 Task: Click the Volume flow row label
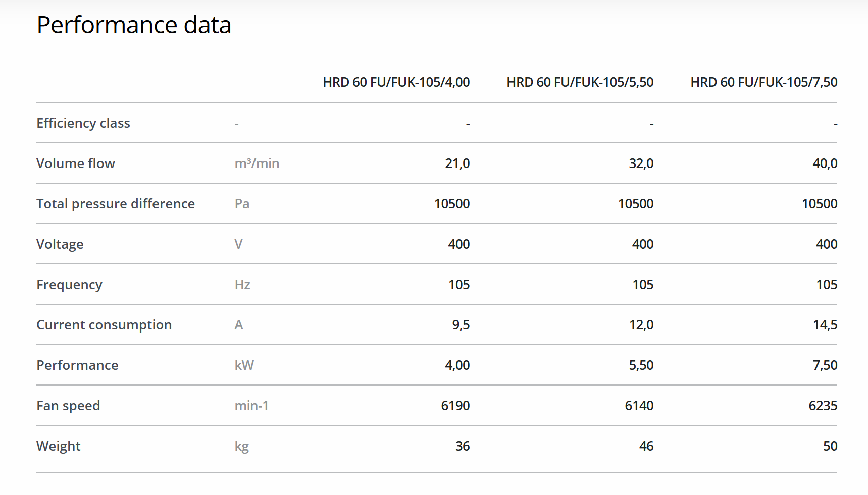pyautogui.click(x=76, y=163)
